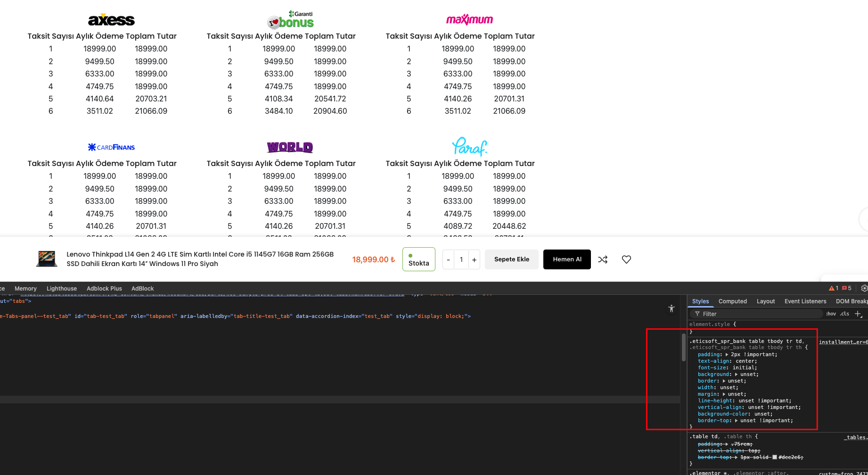This screenshot has height=475, width=868.
Task: Click the compare shuffle icon
Action: click(x=603, y=259)
